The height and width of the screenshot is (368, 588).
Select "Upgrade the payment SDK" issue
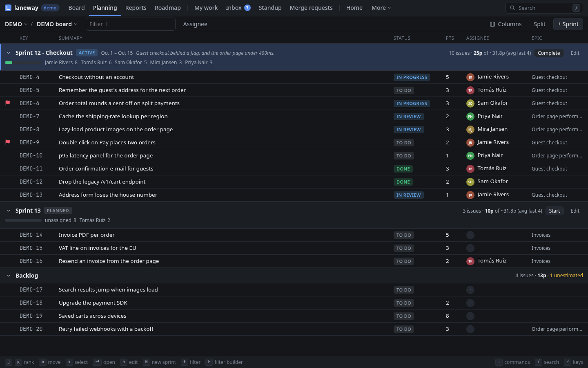(x=93, y=303)
